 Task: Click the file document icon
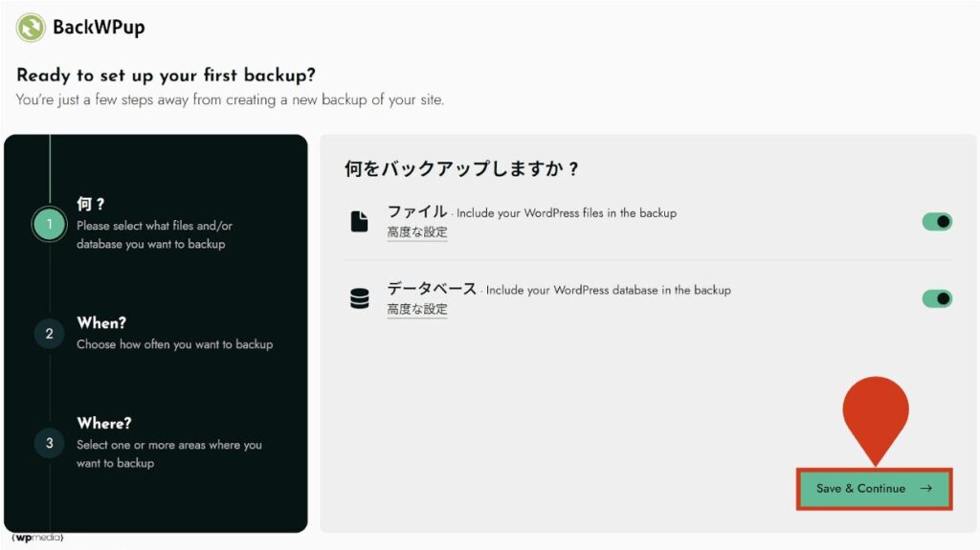click(359, 222)
